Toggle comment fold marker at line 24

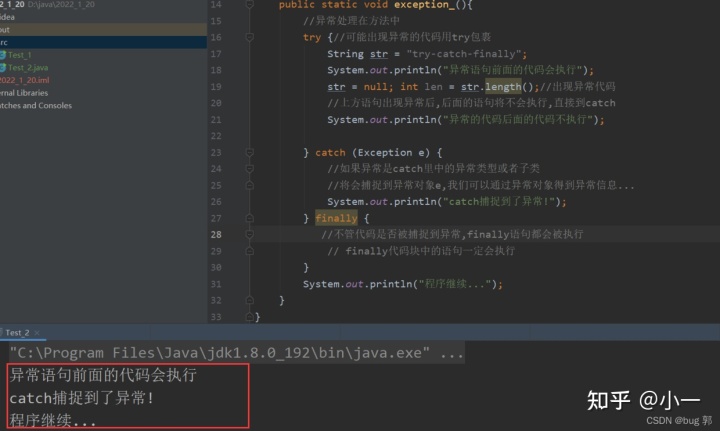pyautogui.click(x=249, y=169)
